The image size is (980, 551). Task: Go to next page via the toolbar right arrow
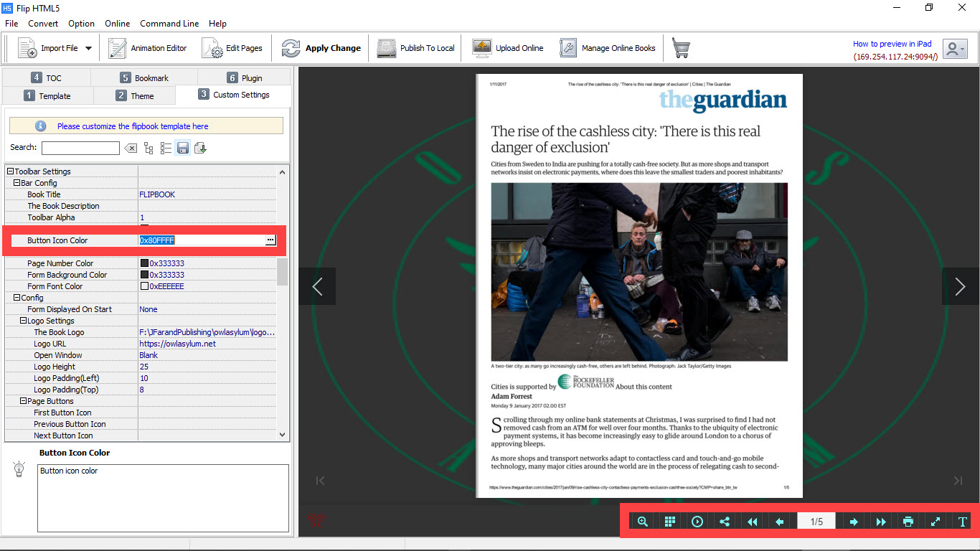pyautogui.click(x=854, y=522)
